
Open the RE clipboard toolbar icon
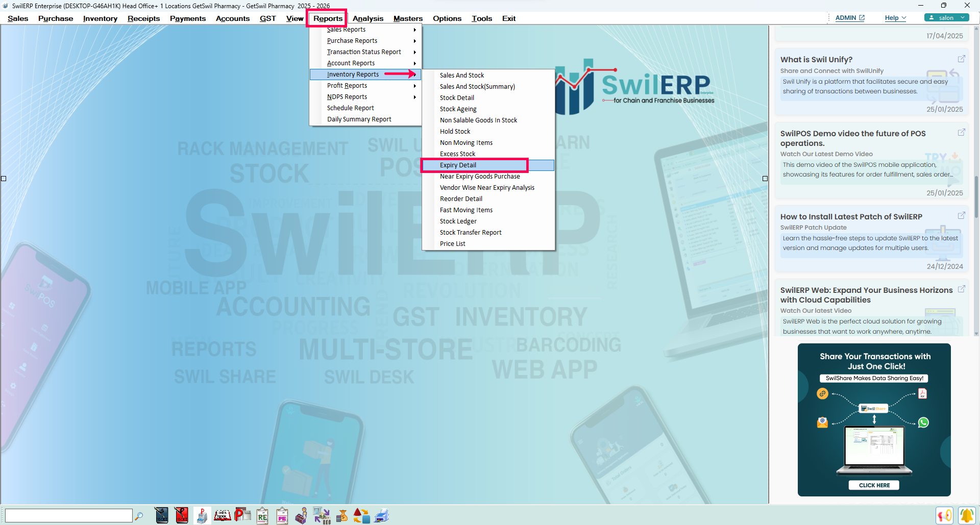click(262, 515)
